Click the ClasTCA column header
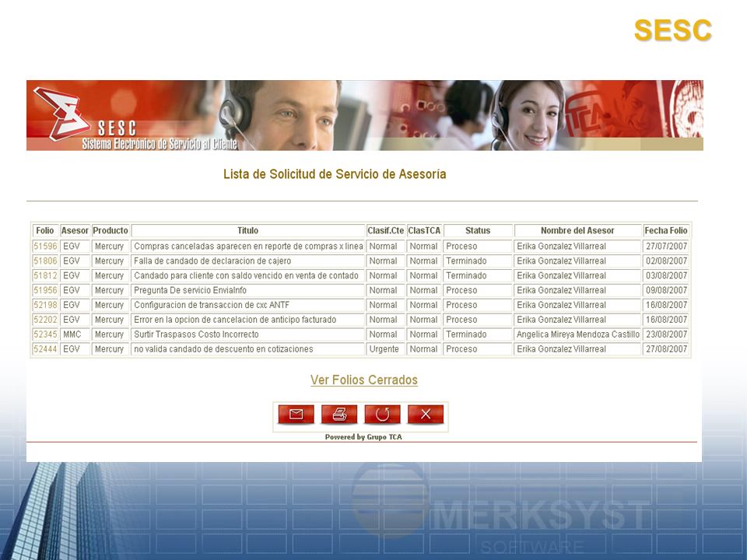Screen dimensions: 747x560 coord(424,230)
